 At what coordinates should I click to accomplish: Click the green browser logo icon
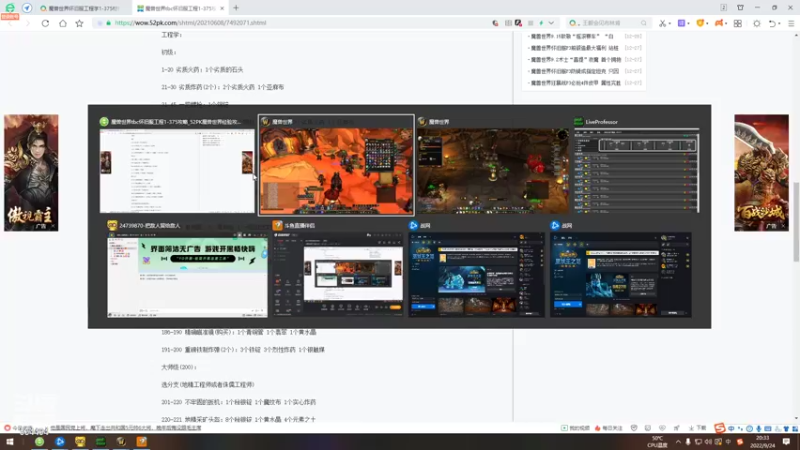tap(10, 8)
